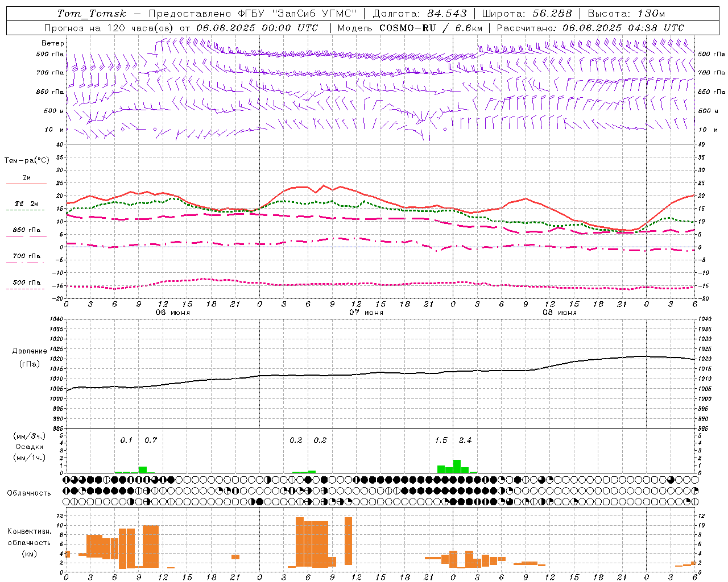Click the grid resolution 6.6км
Viewport: 728px width, 582px height.
(469, 28)
